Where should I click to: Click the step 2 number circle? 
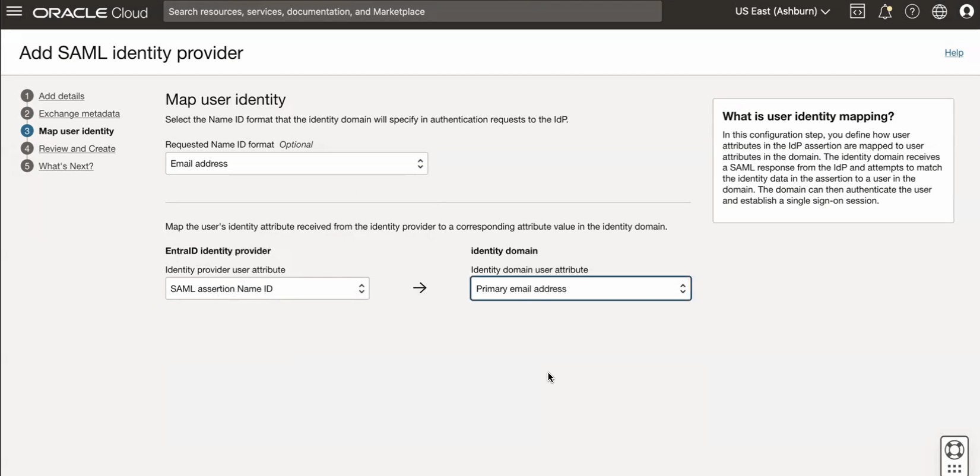click(x=27, y=113)
